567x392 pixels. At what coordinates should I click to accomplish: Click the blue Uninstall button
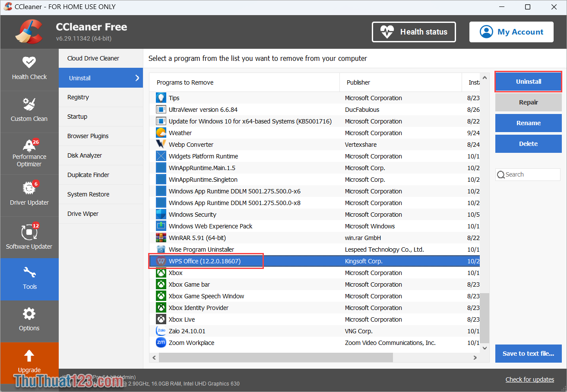pyautogui.click(x=528, y=82)
